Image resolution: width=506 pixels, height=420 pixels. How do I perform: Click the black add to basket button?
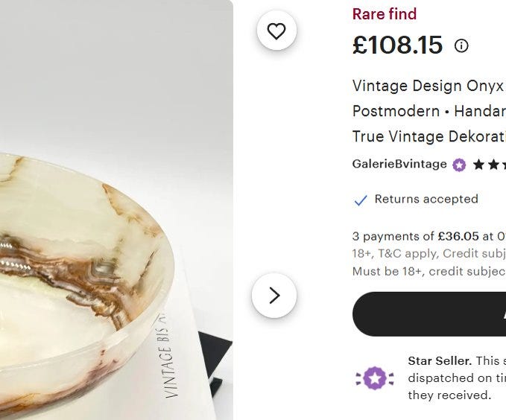[429, 314]
